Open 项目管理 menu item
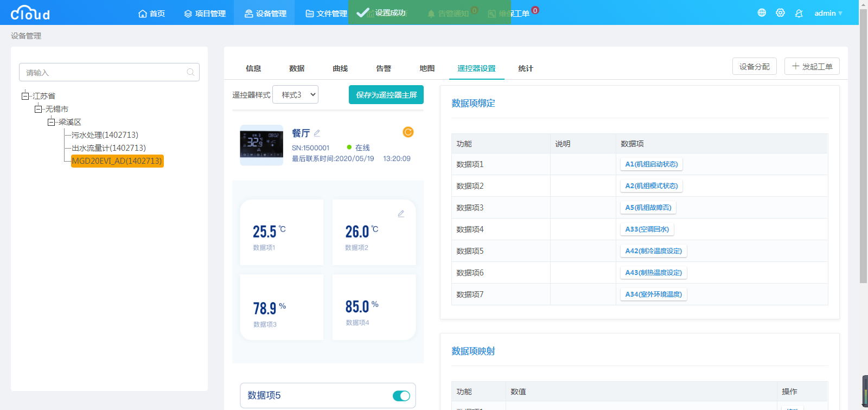Image resolution: width=868 pixels, height=410 pixels. (205, 14)
